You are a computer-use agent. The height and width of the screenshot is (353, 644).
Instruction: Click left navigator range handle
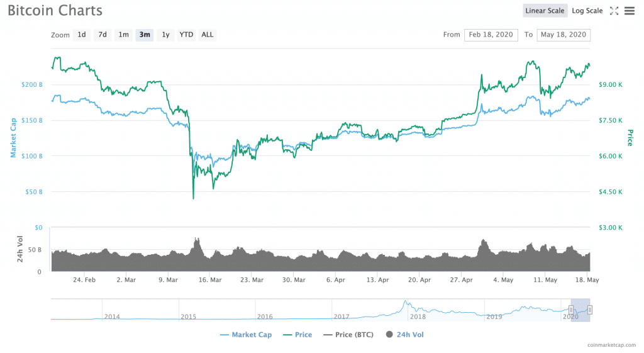click(x=571, y=310)
